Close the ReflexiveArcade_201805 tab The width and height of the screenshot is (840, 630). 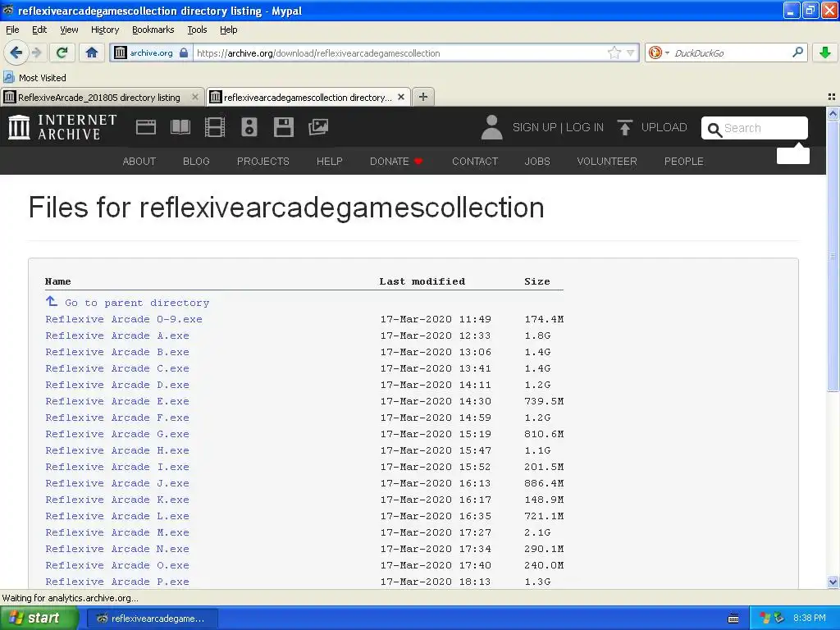195,97
